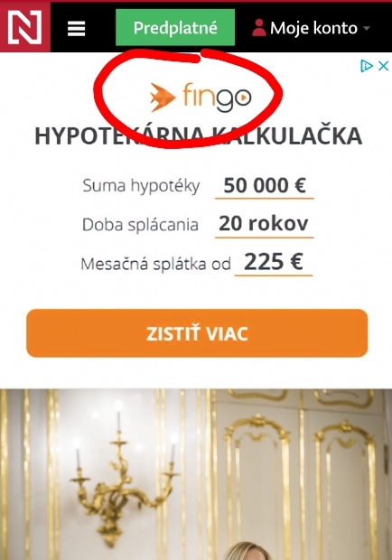Viewport: 392px width, 560px height.
Task: Click the orange fingo fish icon
Action: [x=163, y=98]
